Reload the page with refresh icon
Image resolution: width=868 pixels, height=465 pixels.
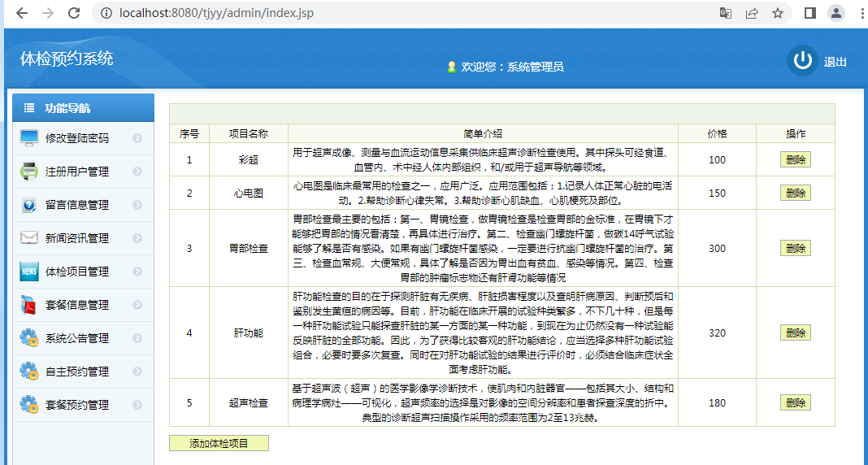tap(74, 13)
